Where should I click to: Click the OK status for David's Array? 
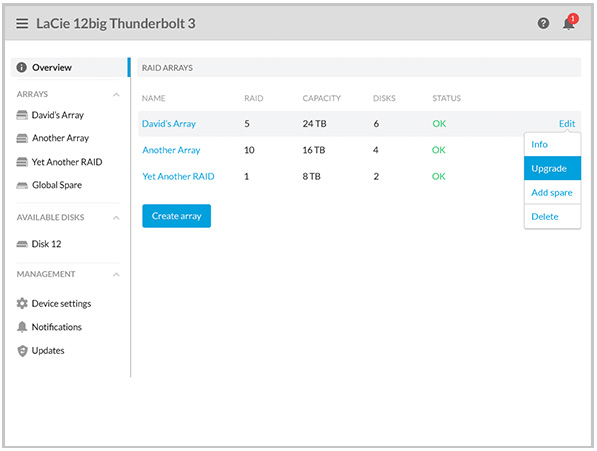(x=439, y=124)
